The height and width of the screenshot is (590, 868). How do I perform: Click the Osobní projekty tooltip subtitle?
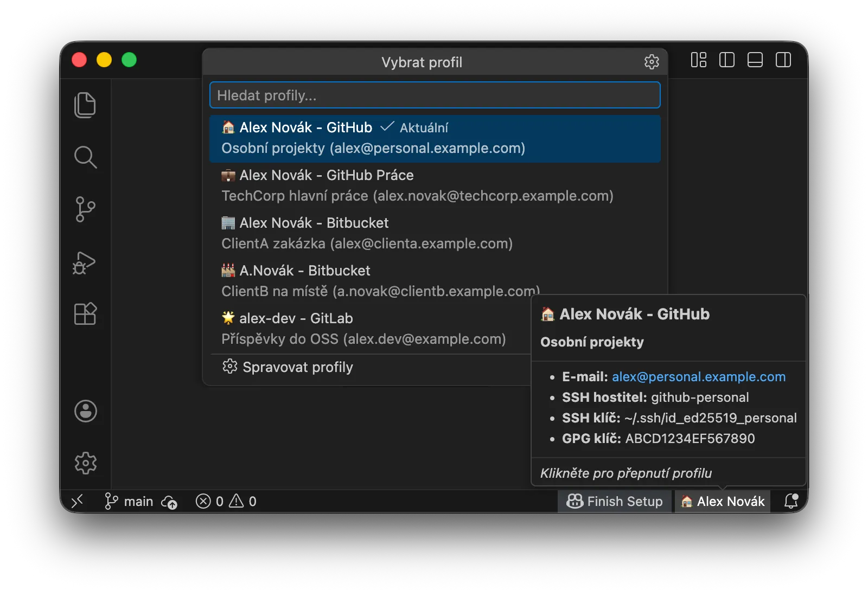[x=592, y=342]
